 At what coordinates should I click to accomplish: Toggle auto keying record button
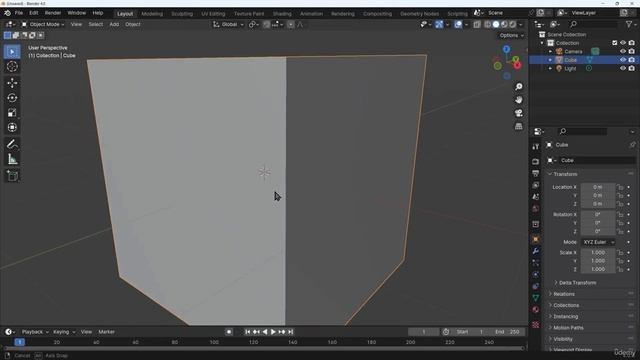(229, 332)
